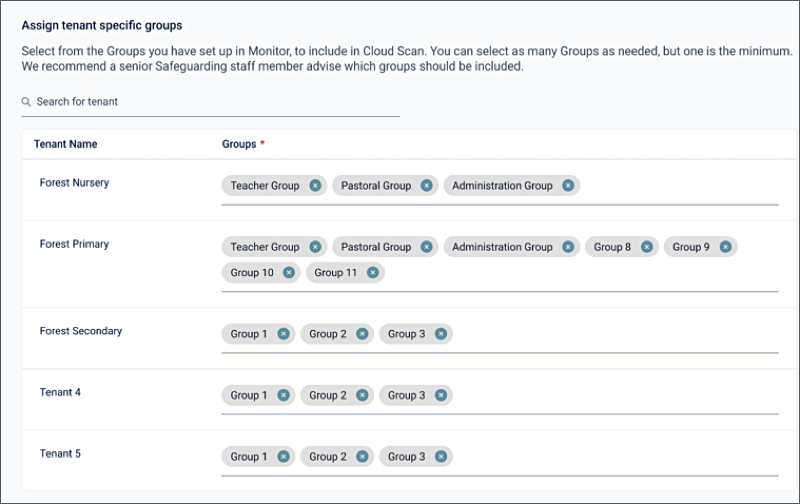Viewport: 800px width, 504px height.
Task: Open Forest Primary groups selection field
Action: click(x=500, y=263)
